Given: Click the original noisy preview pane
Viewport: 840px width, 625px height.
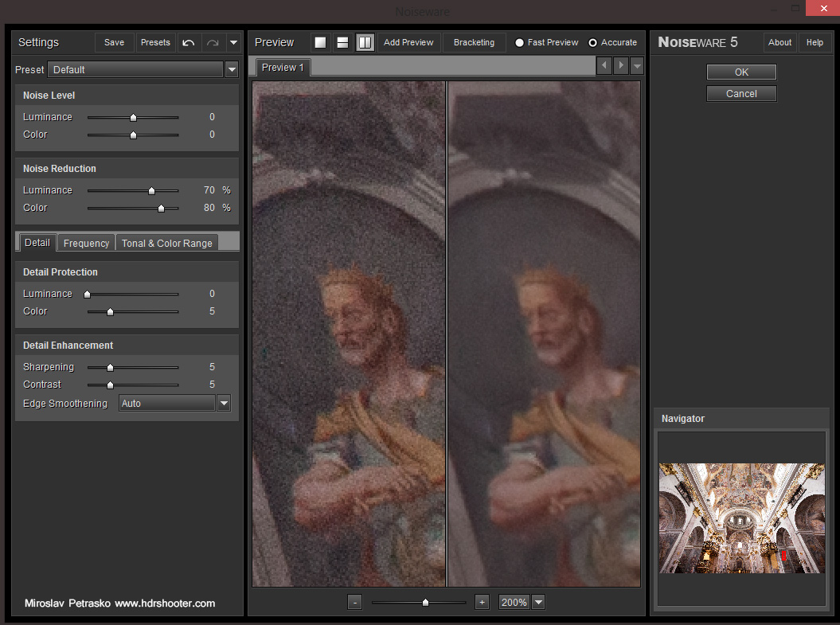Looking at the screenshot, I should [349, 334].
